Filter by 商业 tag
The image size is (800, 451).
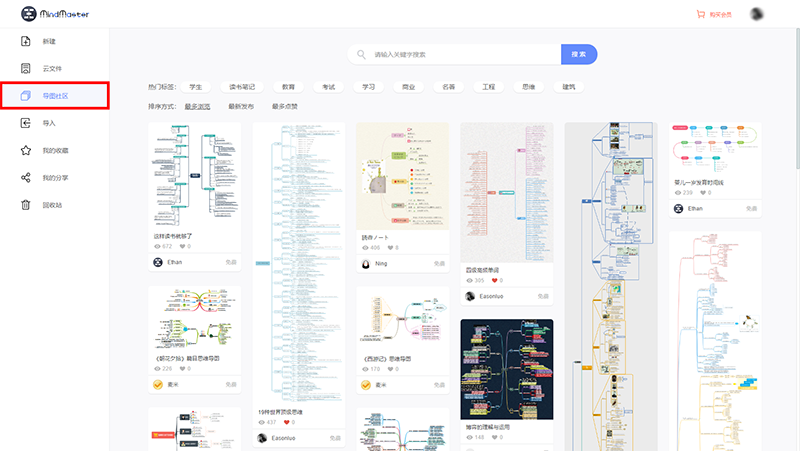click(409, 87)
